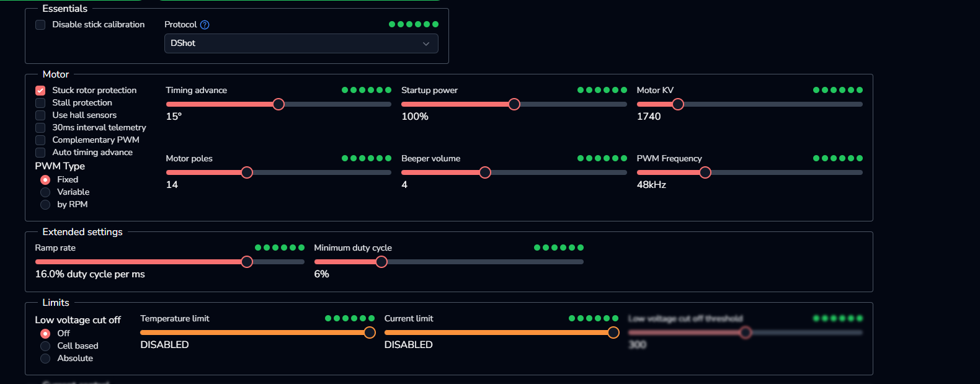Screen dimensions: 980x384
Task: Click the PWM Frequency slider handle
Action: [x=705, y=172]
